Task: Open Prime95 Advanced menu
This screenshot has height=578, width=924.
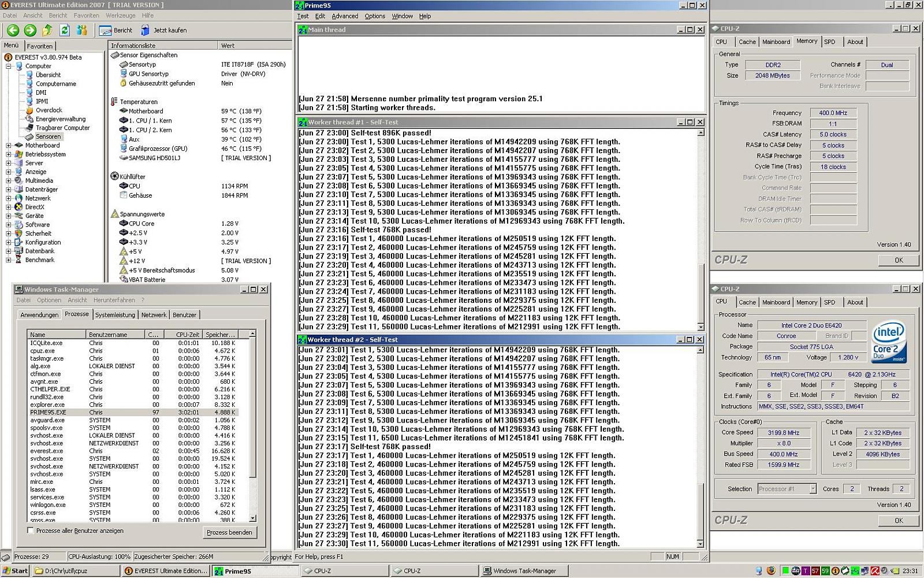Action: pos(345,16)
